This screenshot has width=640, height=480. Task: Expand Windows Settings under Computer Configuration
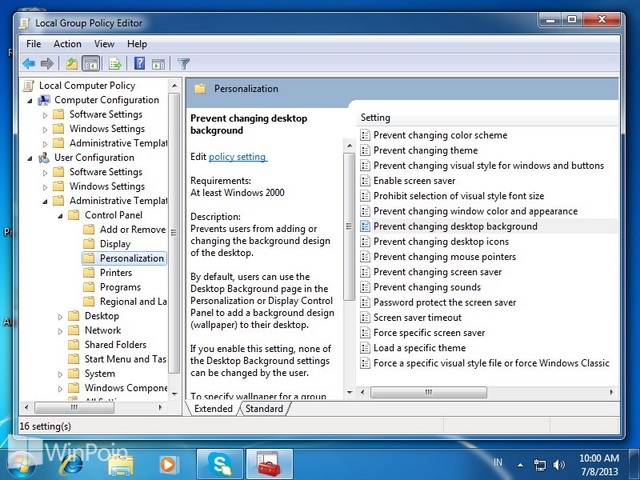click(x=45, y=129)
